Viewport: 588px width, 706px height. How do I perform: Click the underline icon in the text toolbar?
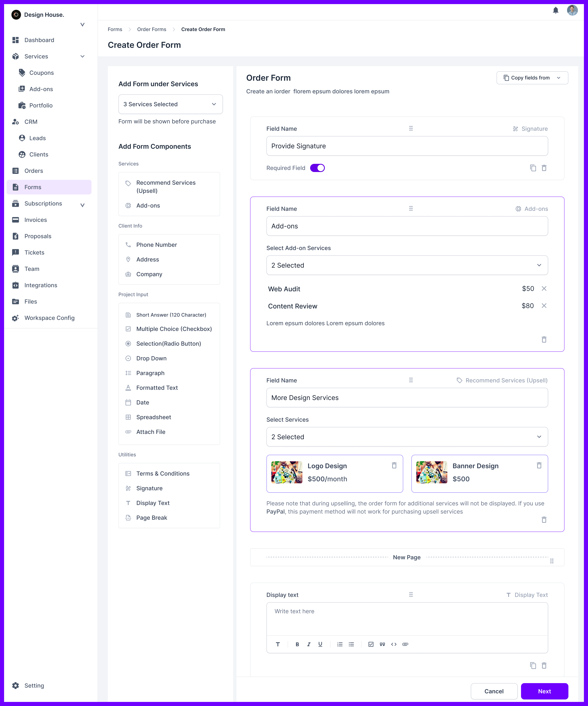[x=320, y=644]
